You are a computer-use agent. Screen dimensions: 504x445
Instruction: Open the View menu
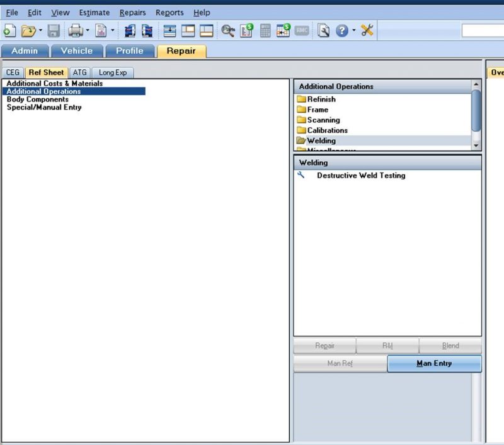(x=60, y=13)
